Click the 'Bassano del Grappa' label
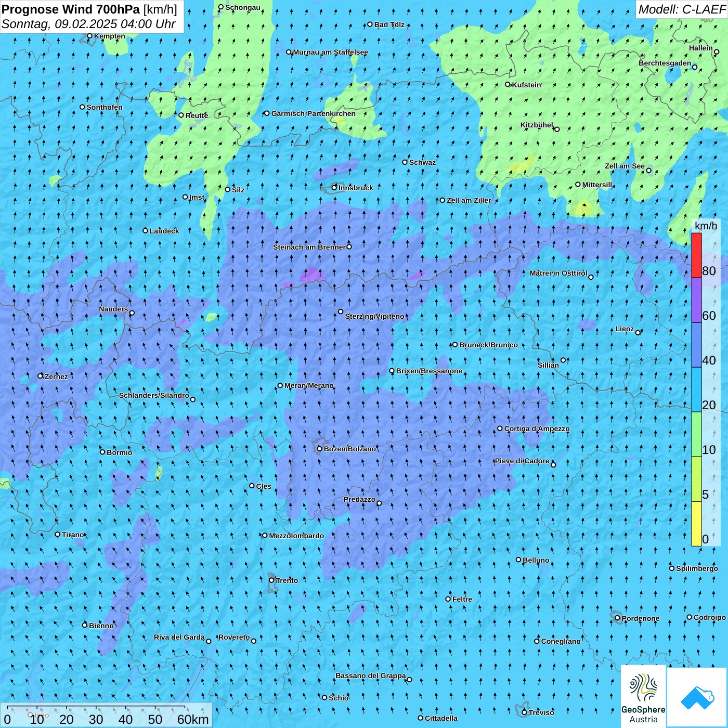 [371, 675]
